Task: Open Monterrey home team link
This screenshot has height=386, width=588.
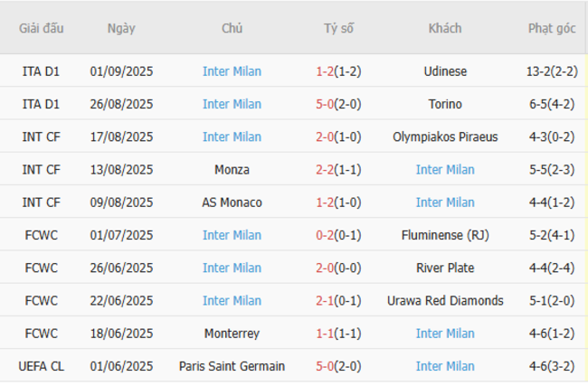Action: pos(232,334)
